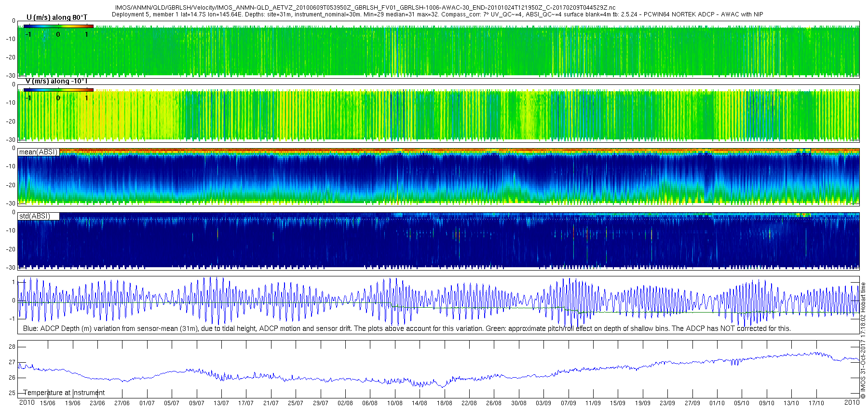
Task: Select the 'U (m/s) along 80°T' panel title
Action: pos(57,17)
